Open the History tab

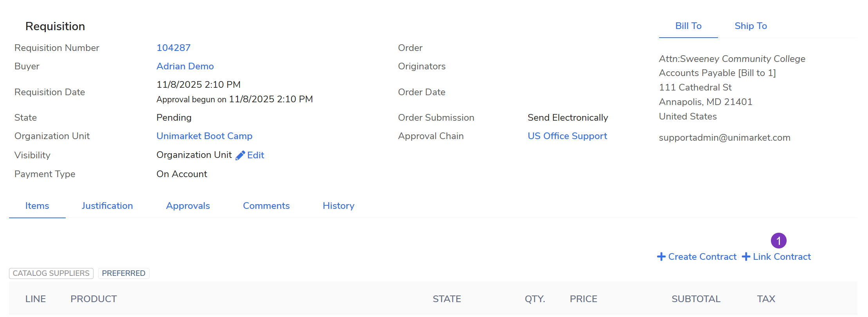(x=339, y=206)
